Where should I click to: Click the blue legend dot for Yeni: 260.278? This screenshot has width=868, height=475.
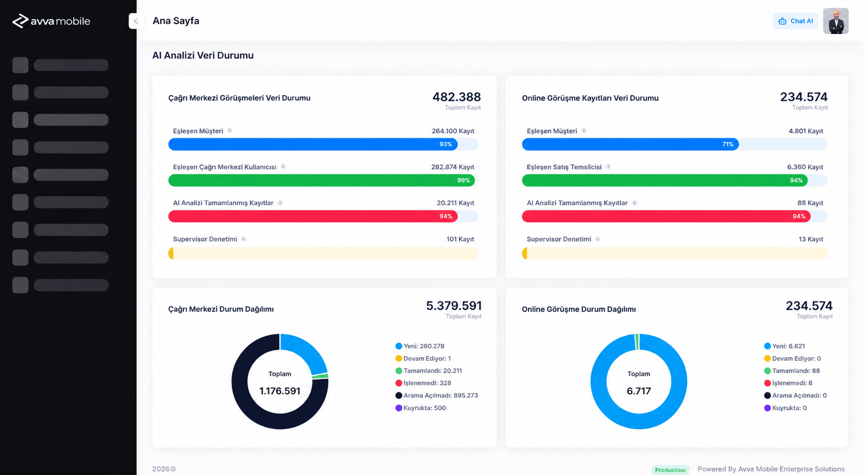point(399,346)
